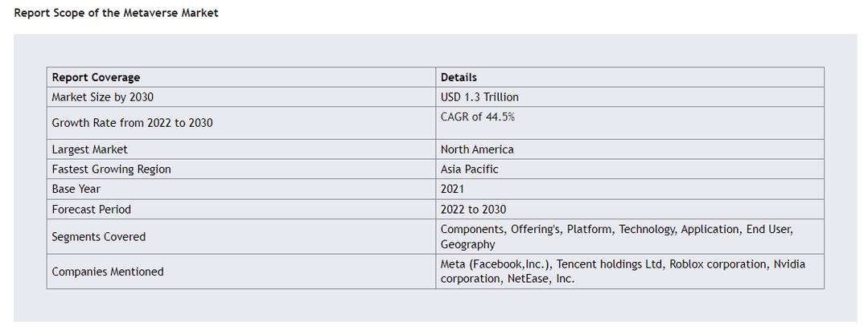Click the 'Report Scope of the Metaverse Market' heading
Image resolution: width=868 pixels, height=331 pixels.
pos(116,13)
